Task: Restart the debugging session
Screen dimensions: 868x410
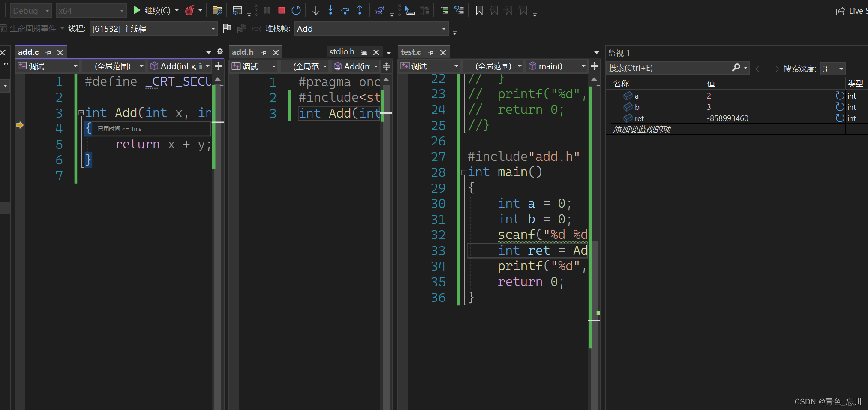Action: point(296,10)
